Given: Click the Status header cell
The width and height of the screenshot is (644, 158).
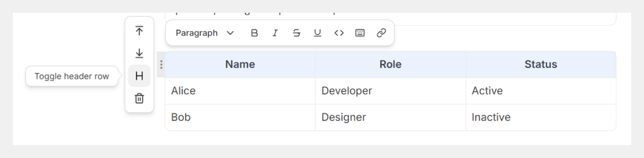Looking at the screenshot, I should (x=541, y=65).
